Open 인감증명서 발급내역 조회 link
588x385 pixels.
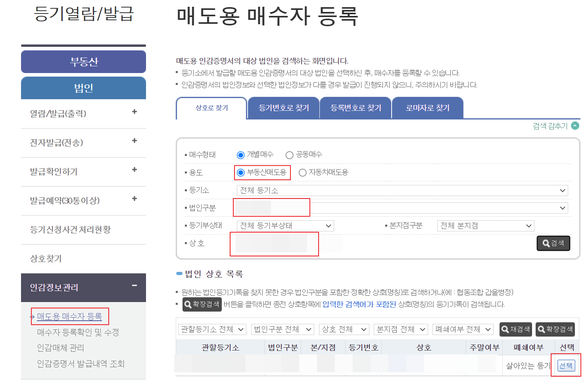click(81, 364)
